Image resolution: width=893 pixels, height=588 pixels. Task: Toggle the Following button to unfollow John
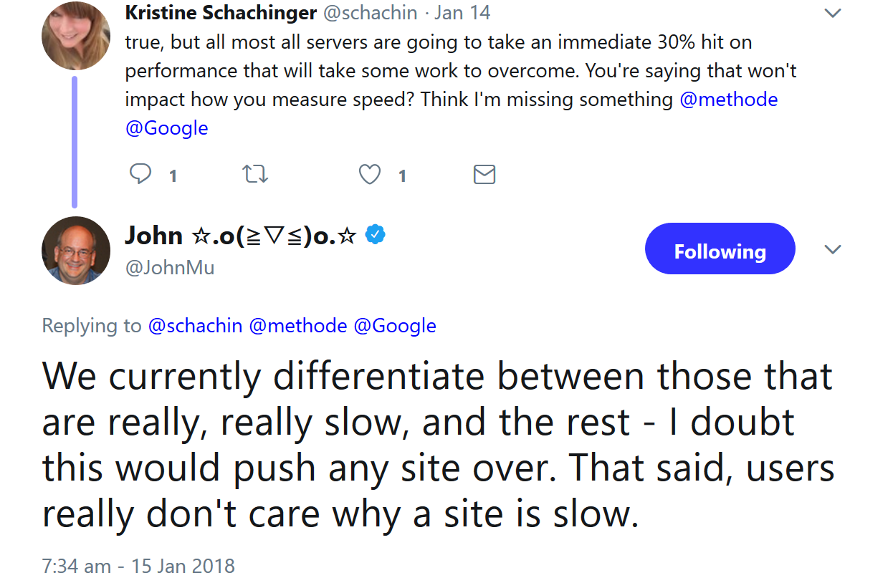pos(720,248)
